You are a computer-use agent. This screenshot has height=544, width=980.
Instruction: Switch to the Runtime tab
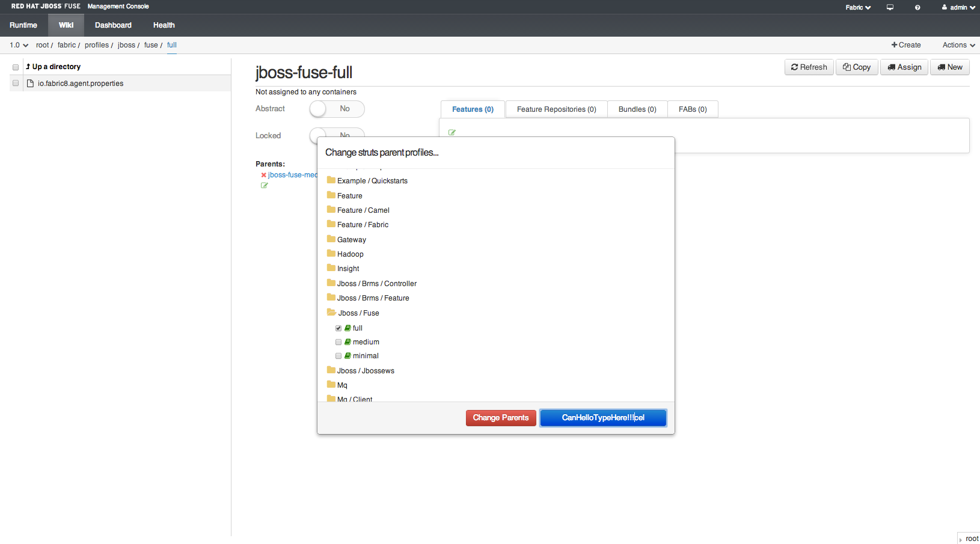(23, 25)
